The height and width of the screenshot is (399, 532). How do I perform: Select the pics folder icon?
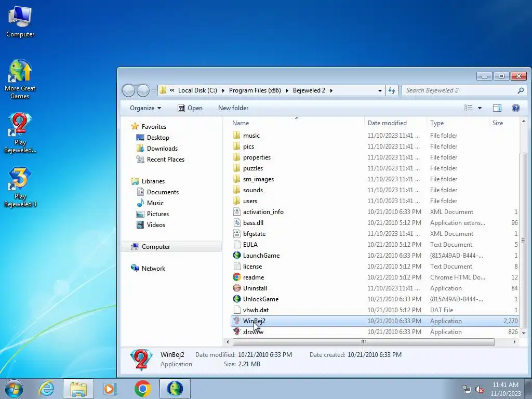[x=237, y=146]
